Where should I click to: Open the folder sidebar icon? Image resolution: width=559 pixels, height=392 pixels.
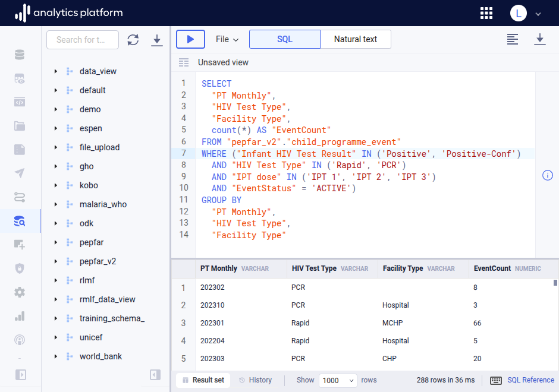point(20,126)
